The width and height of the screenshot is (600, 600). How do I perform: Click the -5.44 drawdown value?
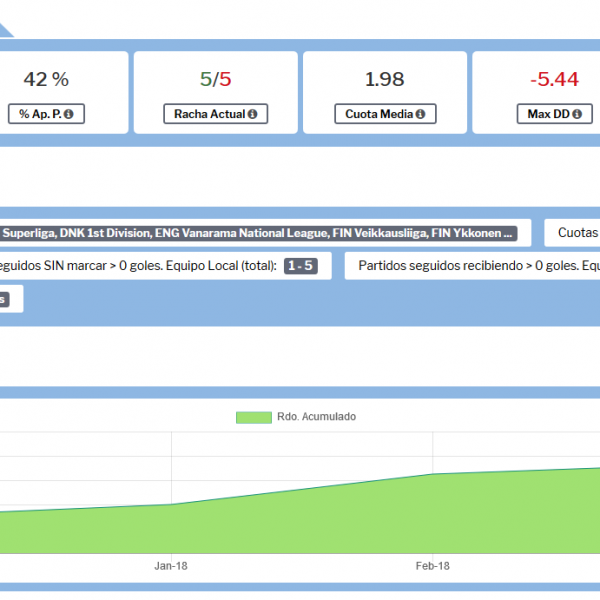(x=554, y=79)
